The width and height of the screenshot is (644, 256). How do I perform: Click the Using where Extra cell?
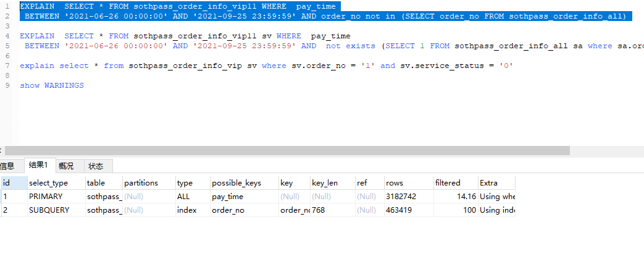click(x=496, y=196)
